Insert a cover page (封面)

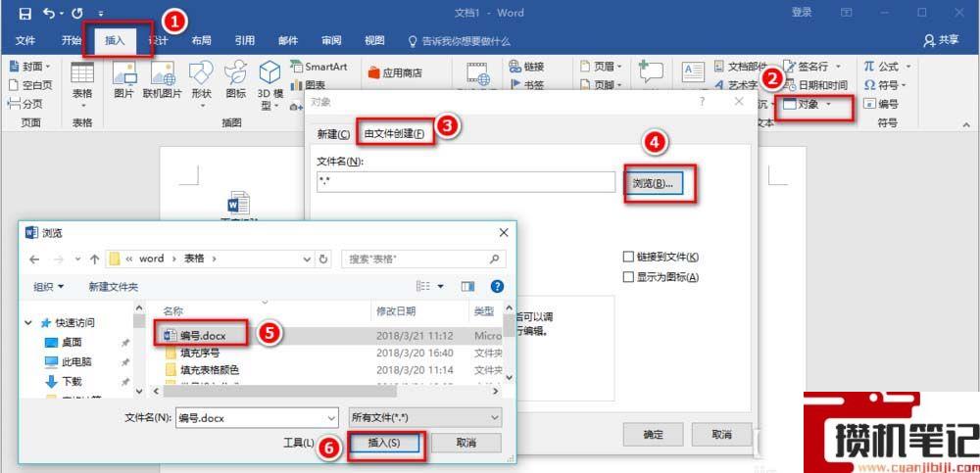coord(30,67)
